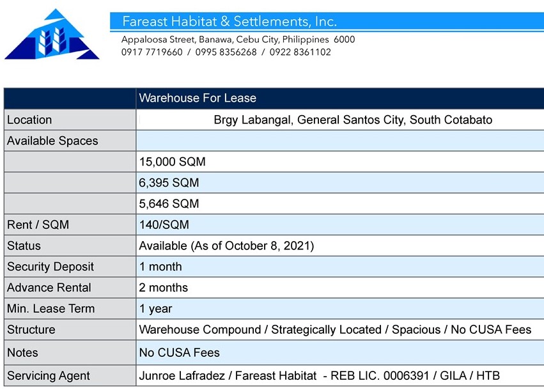This screenshot has width=544, height=392.
Task: Click the Fareast Habitat triangle logo
Action: coord(52,35)
